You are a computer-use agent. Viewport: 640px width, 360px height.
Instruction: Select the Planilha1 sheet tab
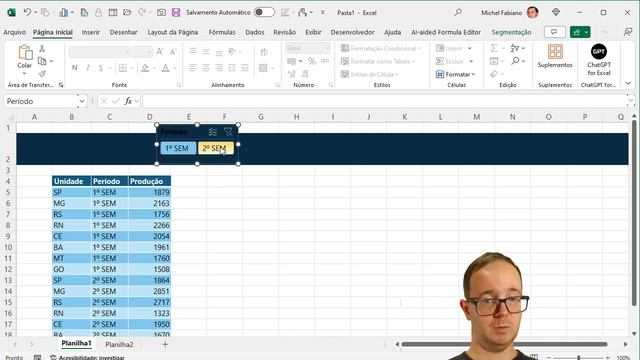[76, 344]
